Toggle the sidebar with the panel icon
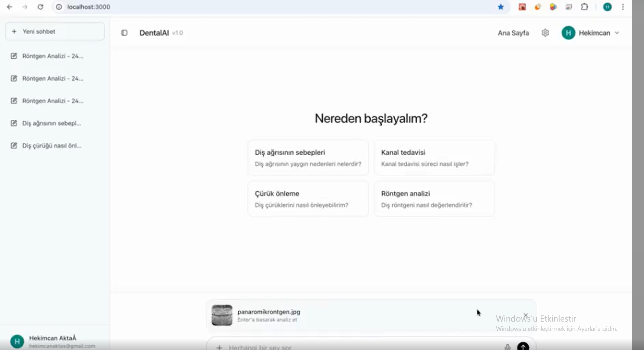 124,33
